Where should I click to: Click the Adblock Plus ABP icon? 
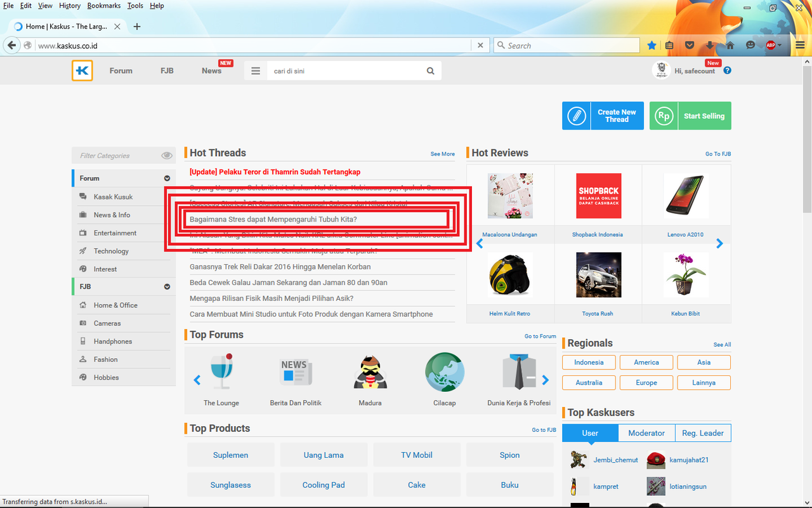[x=771, y=45]
